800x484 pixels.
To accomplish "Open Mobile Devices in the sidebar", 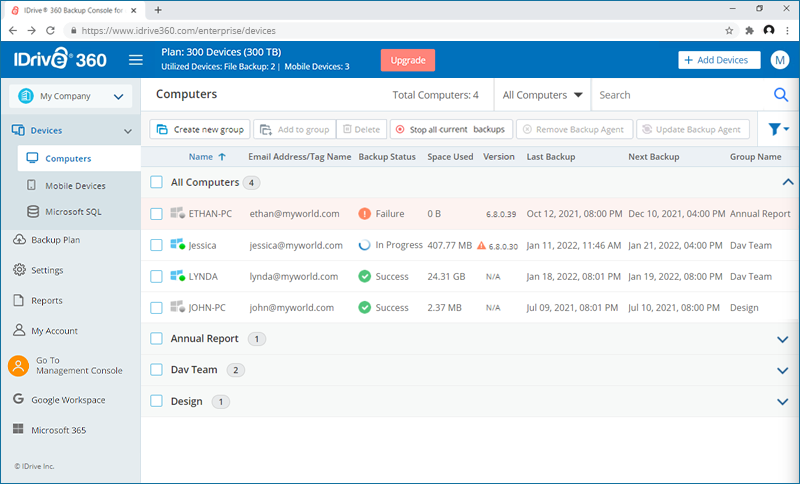I will (x=75, y=186).
